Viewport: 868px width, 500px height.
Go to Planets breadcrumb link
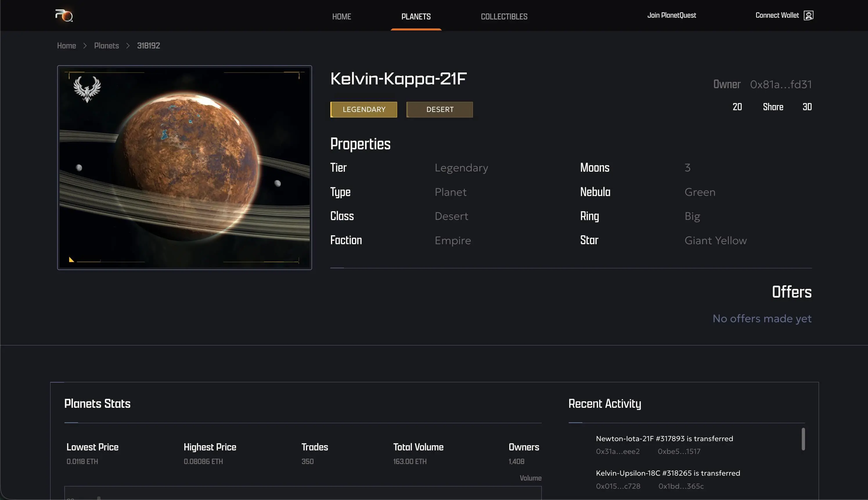(107, 46)
